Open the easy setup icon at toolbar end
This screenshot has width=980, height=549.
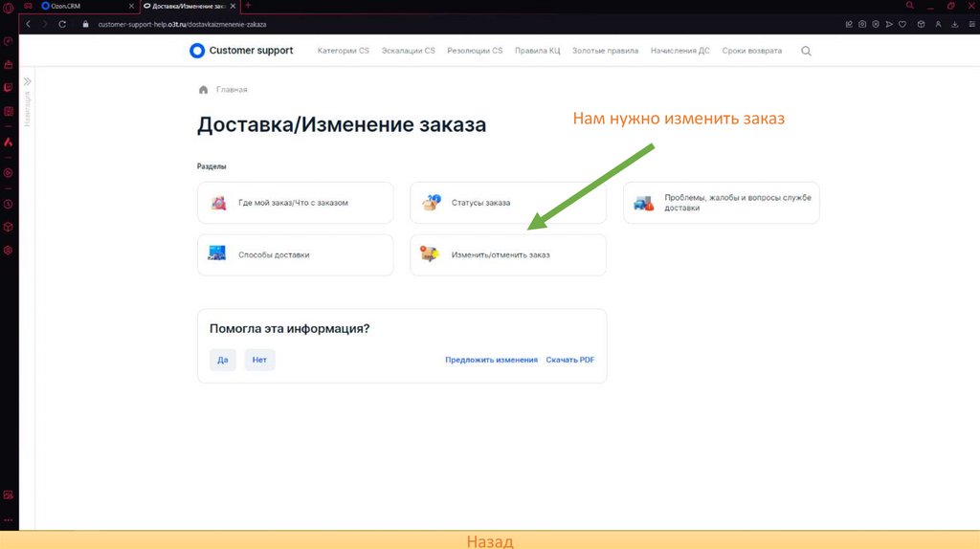tap(972, 24)
